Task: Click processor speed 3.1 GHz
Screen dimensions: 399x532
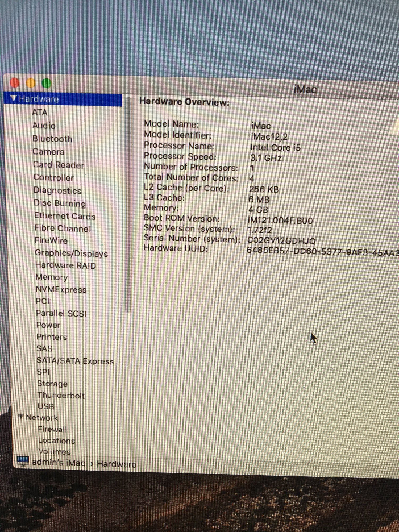Action: (266, 158)
